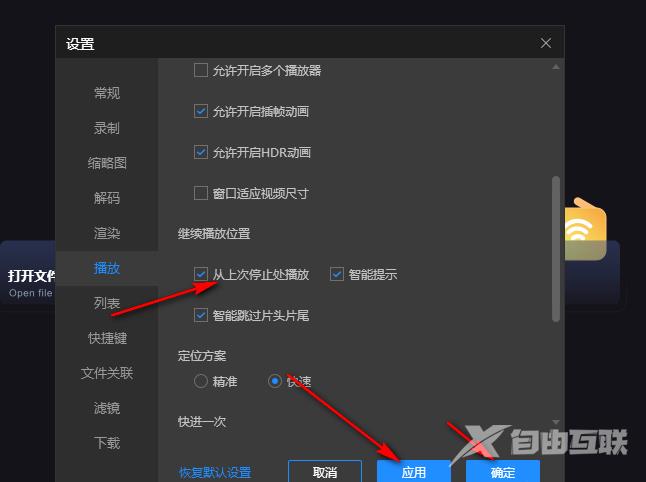Close the 设置 dialog with the X
The image size is (646, 482).
[546, 43]
